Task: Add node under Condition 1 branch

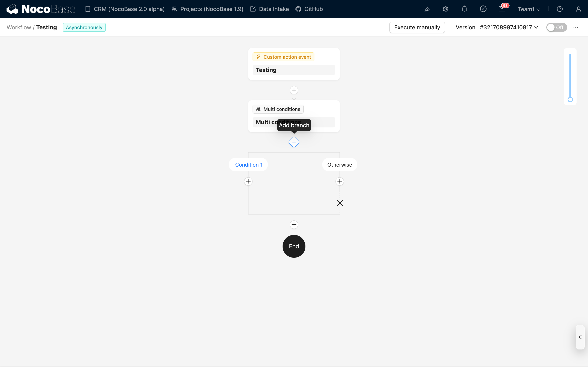Action: point(248,181)
